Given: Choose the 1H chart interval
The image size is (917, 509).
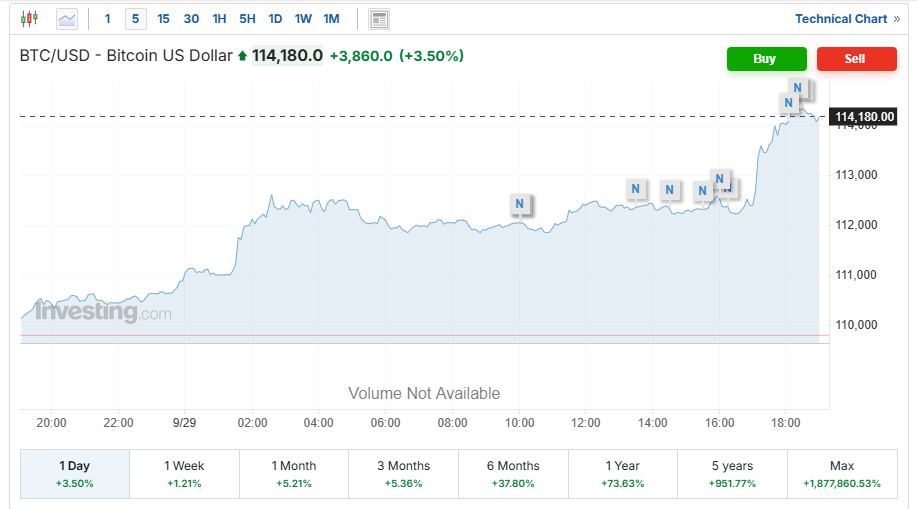Looking at the screenshot, I should (219, 18).
